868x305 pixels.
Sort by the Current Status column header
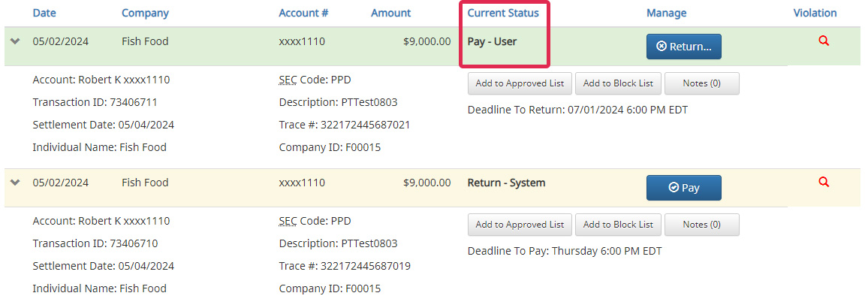503,13
